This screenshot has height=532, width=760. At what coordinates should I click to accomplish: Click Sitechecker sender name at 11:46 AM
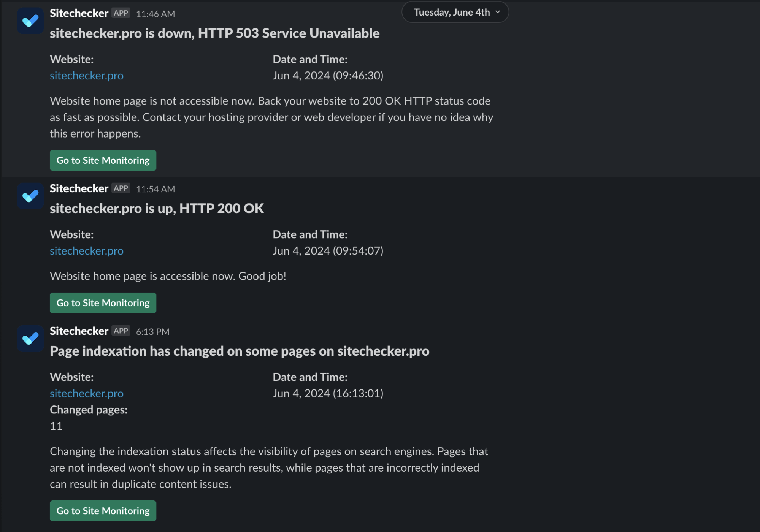pyautogui.click(x=79, y=13)
